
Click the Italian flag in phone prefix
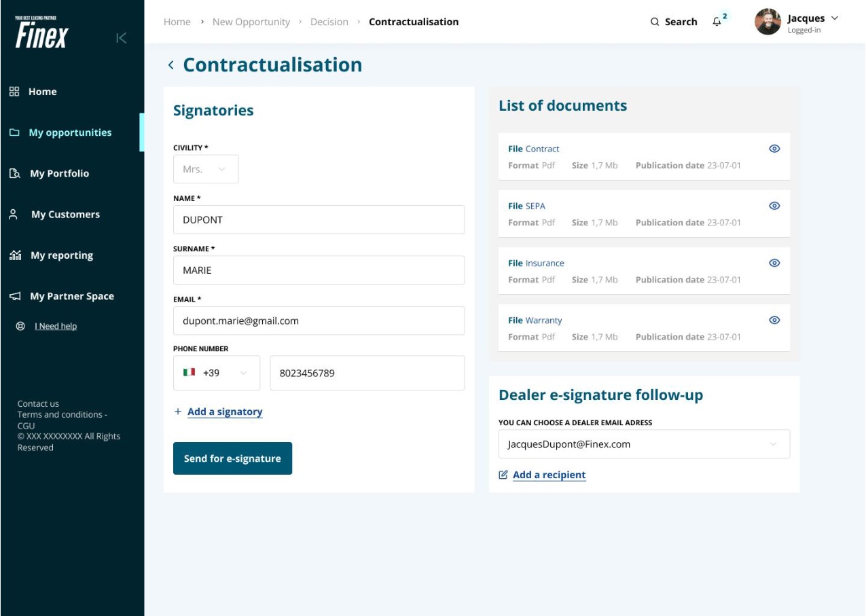pos(190,373)
